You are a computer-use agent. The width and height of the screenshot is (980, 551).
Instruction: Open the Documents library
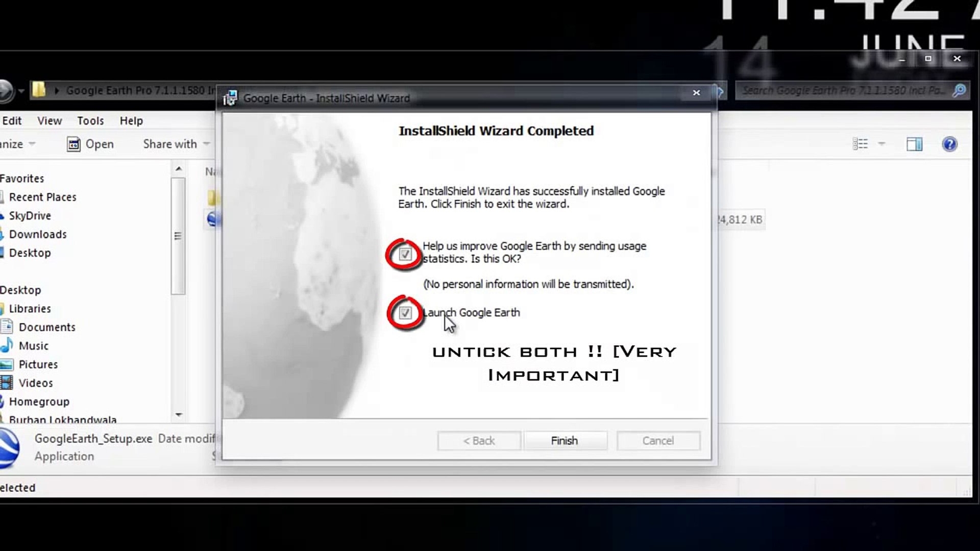[x=47, y=328]
